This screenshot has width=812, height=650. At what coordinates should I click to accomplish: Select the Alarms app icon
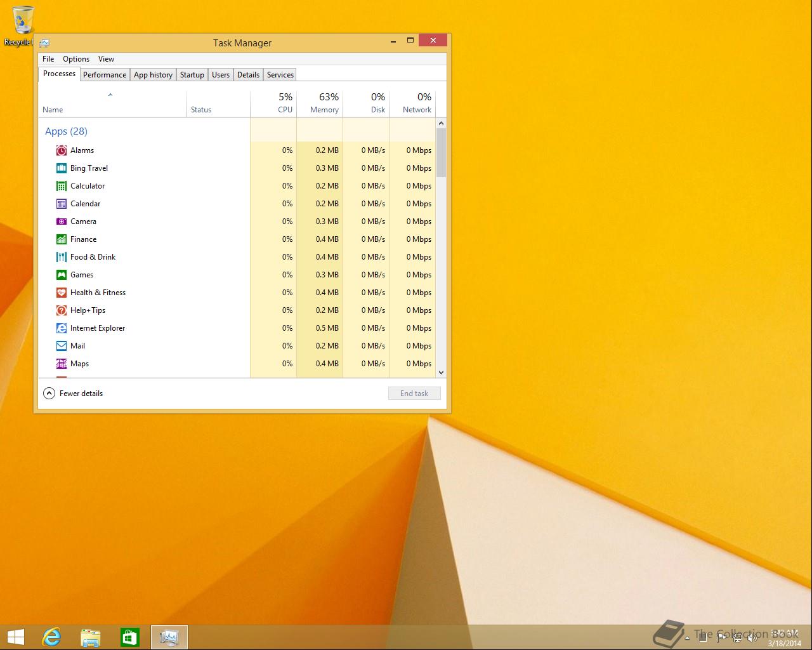(x=62, y=150)
